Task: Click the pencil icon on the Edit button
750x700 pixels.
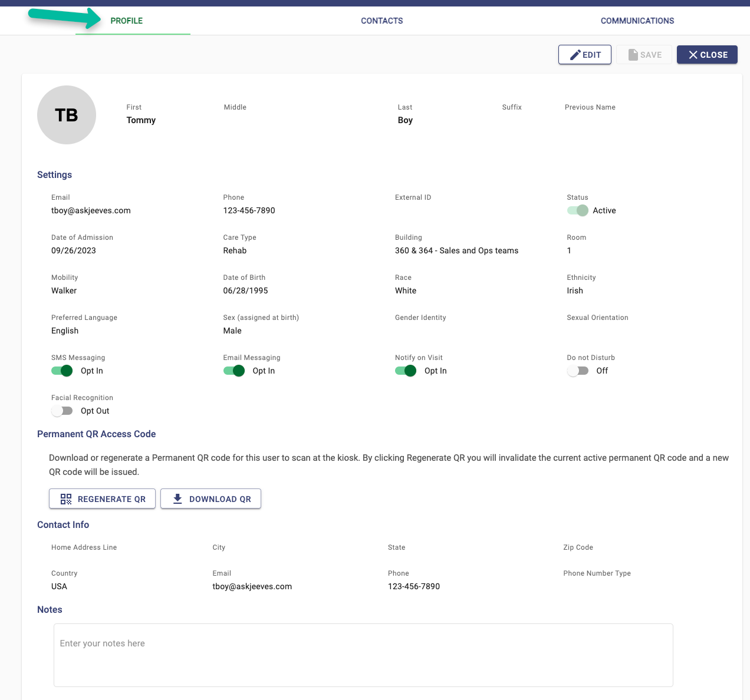Action: coord(575,54)
